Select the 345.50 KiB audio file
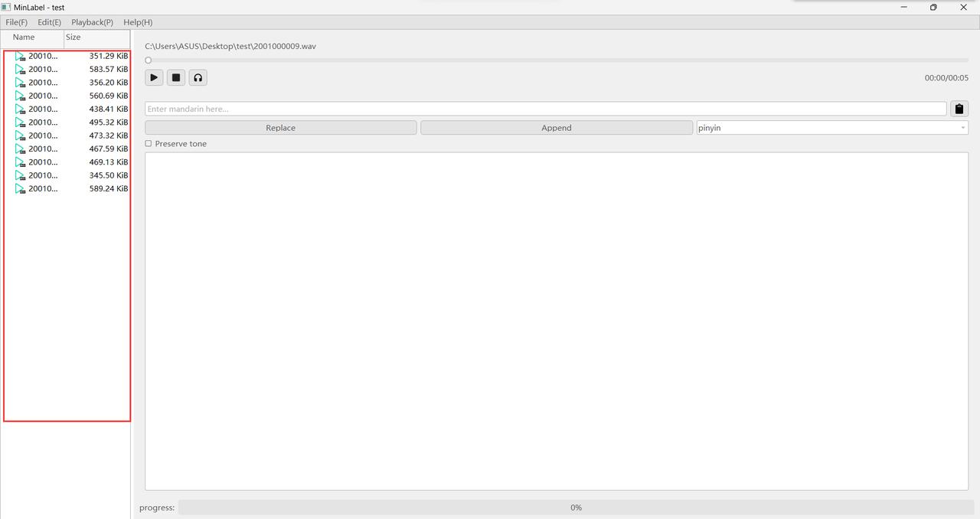This screenshot has width=980, height=519. coord(69,175)
